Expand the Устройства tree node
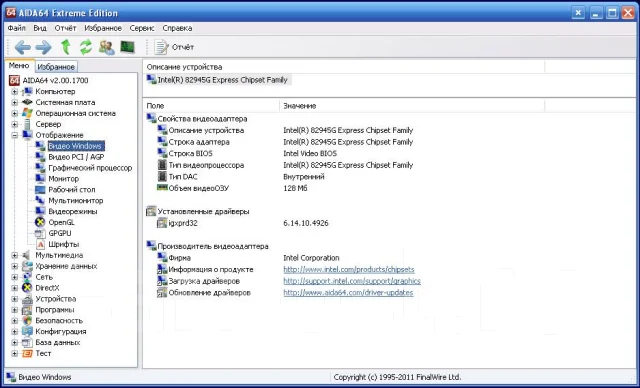Image resolution: width=640 pixels, height=388 pixels. (x=15, y=299)
